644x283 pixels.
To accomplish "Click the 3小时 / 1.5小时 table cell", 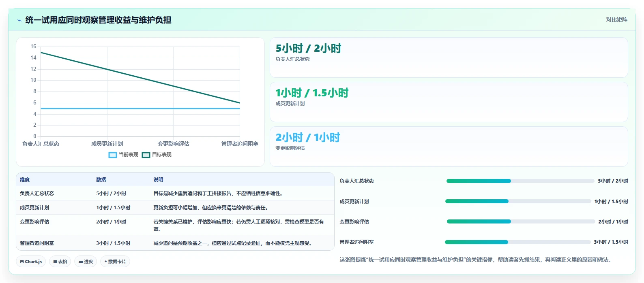I will 113,243.
